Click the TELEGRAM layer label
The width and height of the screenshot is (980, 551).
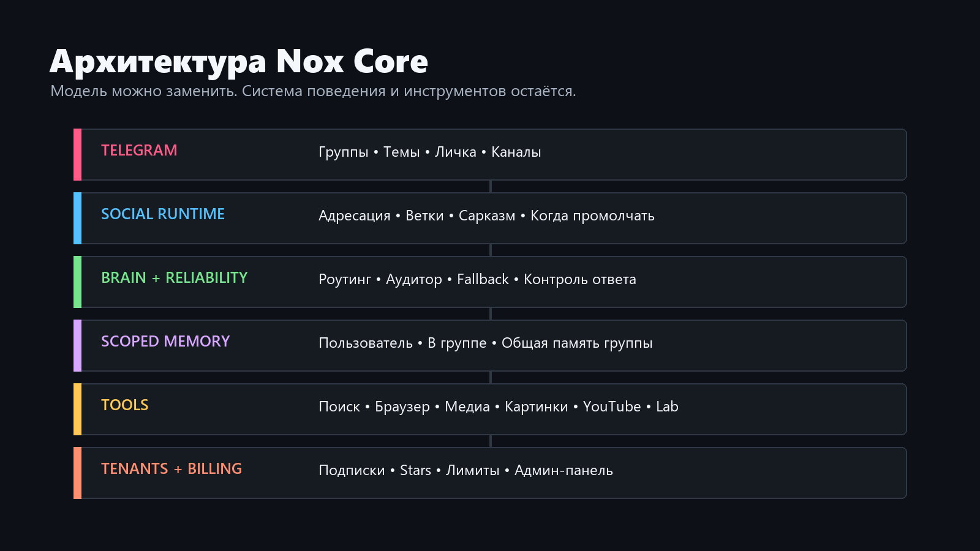click(139, 151)
